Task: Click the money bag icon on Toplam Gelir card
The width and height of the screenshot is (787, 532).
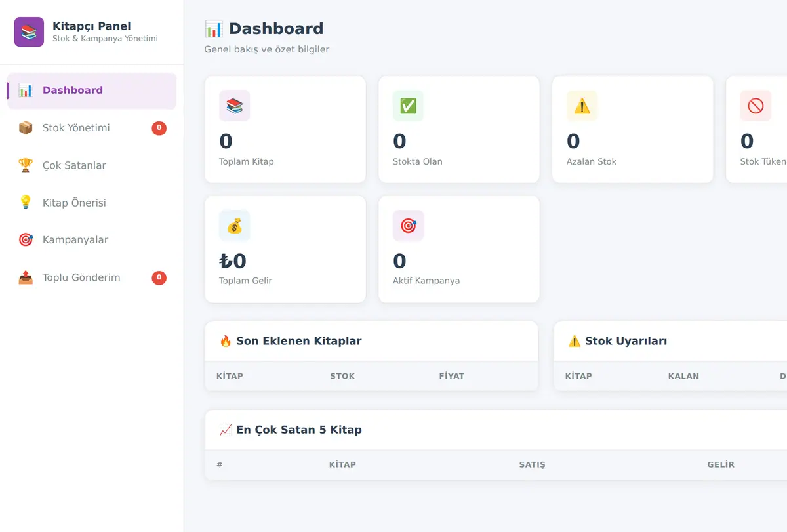Action: [235, 226]
